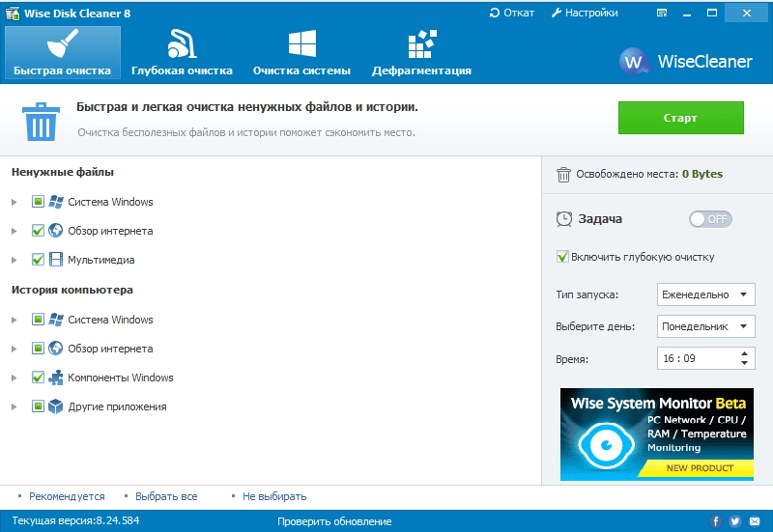Viewport: 773px width, 532px height.
Task: Open the Выберите день dropdown
Action: pyautogui.click(x=706, y=326)
